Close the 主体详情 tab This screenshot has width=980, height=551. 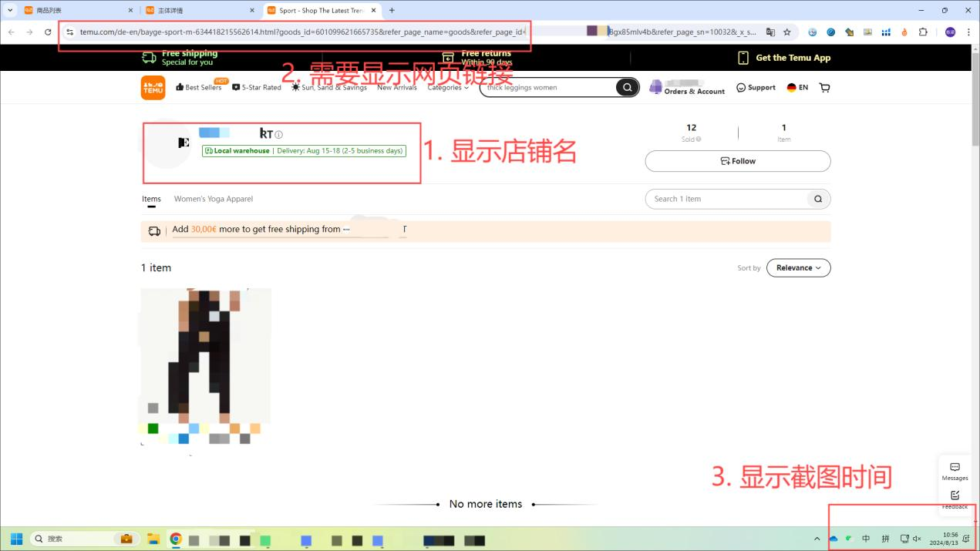[251, 10]
